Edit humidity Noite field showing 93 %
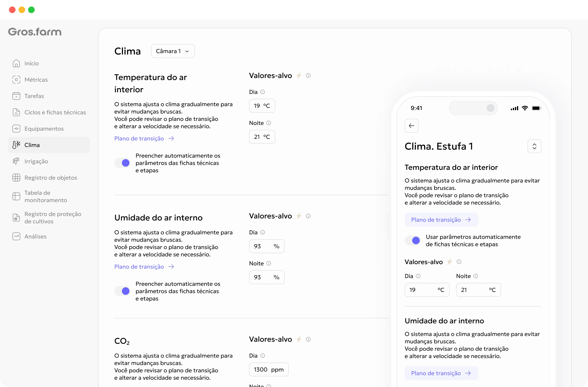The image size is (588, 387). (x=267, y=277)
